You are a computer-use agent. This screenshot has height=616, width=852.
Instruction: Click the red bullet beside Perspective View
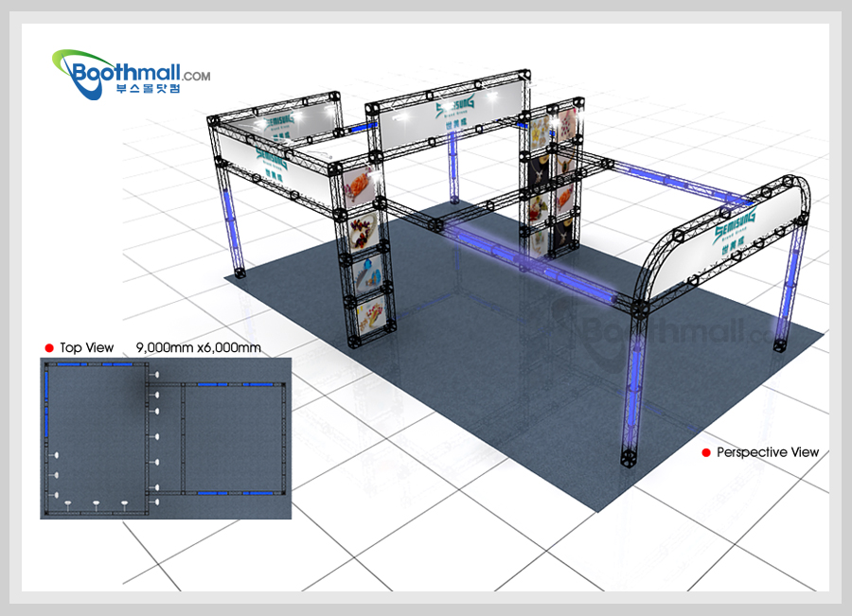click(705, 452)
